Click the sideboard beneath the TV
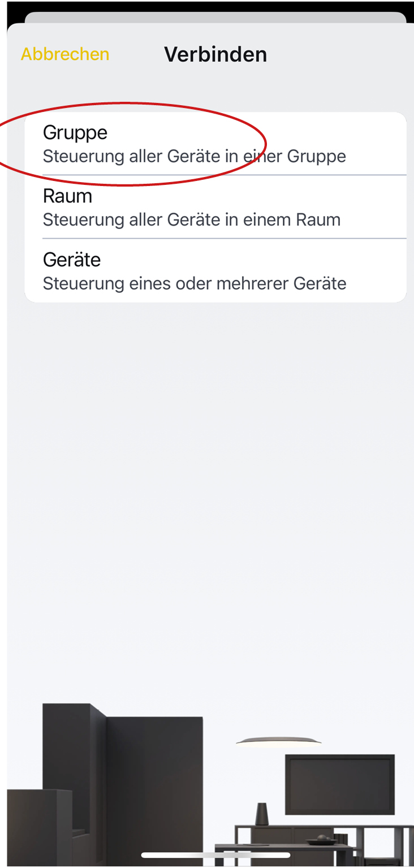The width and height of the screenshot is (414, 868). click(271, 836)
